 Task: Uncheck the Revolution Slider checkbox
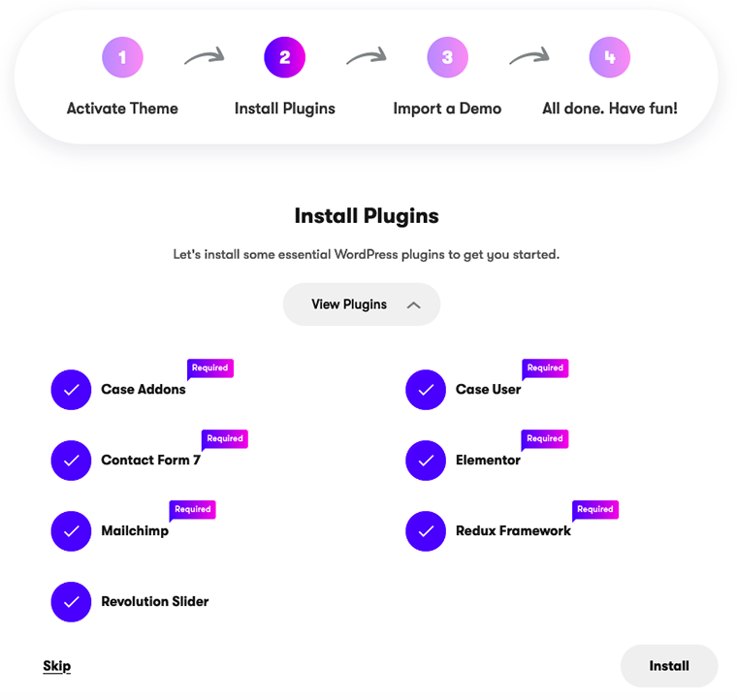coord(71,602)
